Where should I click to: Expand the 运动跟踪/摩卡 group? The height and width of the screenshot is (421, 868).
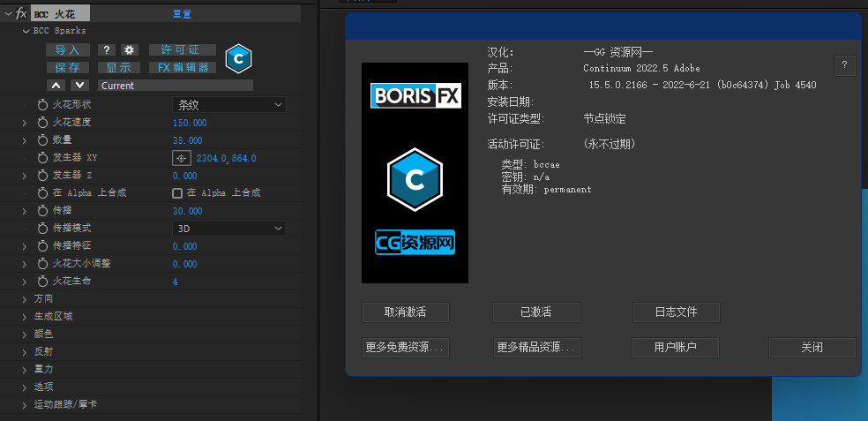25,405
